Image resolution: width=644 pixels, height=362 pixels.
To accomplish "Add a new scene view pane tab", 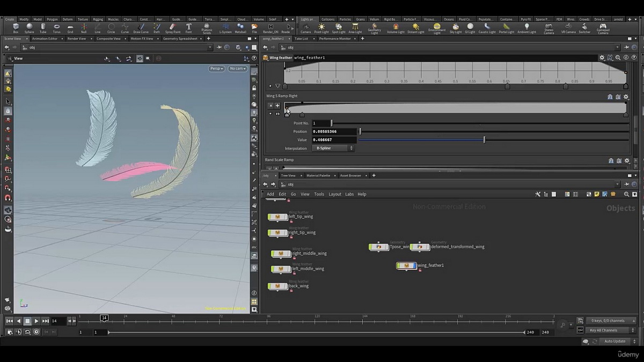I will click(208, 39).
